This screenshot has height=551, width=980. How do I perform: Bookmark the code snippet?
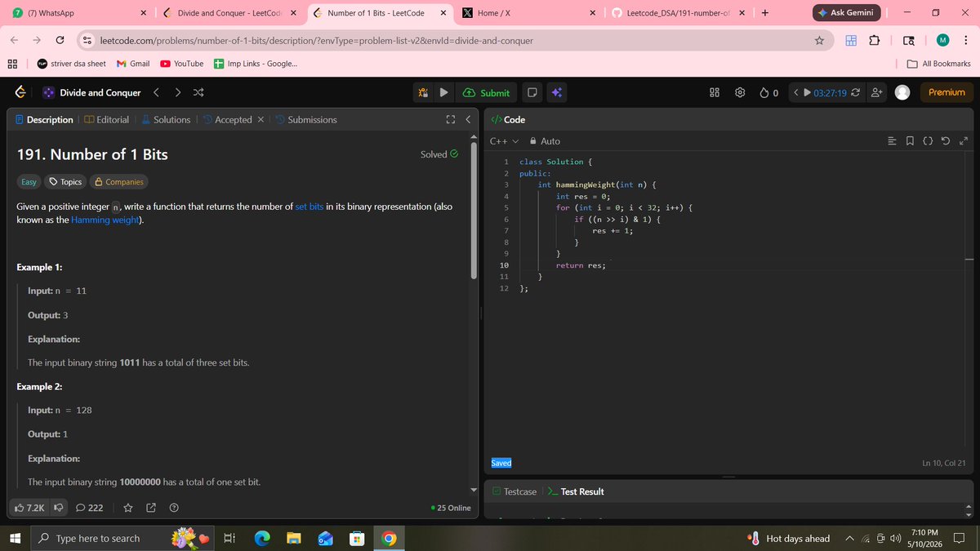pyautogui.click(x=910, y=141)
